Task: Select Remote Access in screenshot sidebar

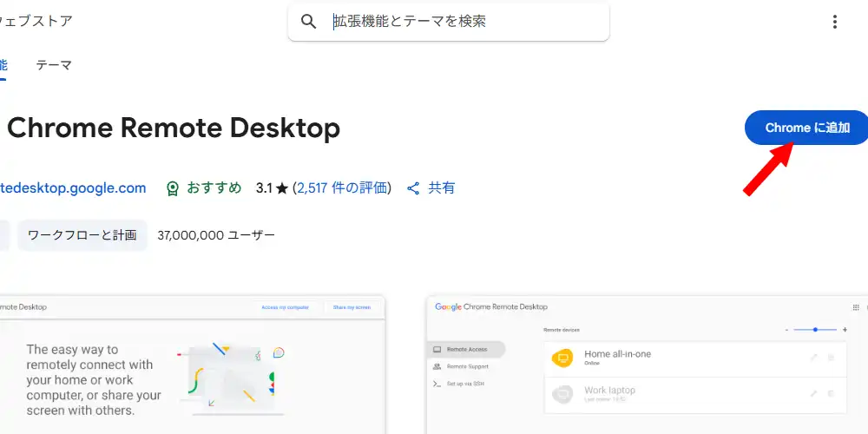Action: click(467, 349)
